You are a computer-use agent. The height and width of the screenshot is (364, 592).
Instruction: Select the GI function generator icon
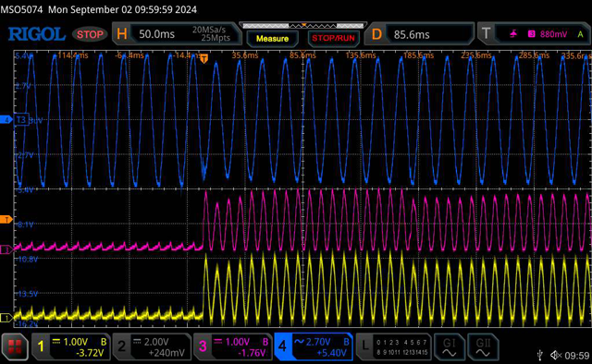click(449, 346)
